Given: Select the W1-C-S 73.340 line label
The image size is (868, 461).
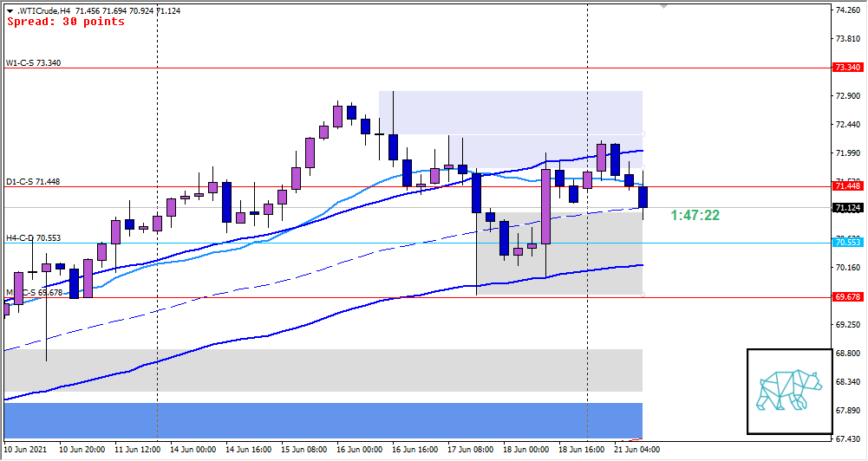Looking at the screenshot, I should pos(33,62).
